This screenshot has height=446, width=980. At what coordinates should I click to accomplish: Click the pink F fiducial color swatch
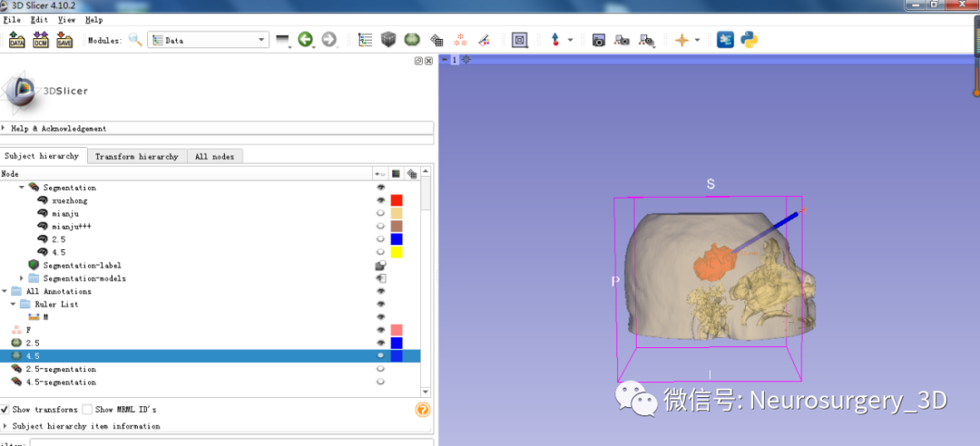[x=397, y=330]
